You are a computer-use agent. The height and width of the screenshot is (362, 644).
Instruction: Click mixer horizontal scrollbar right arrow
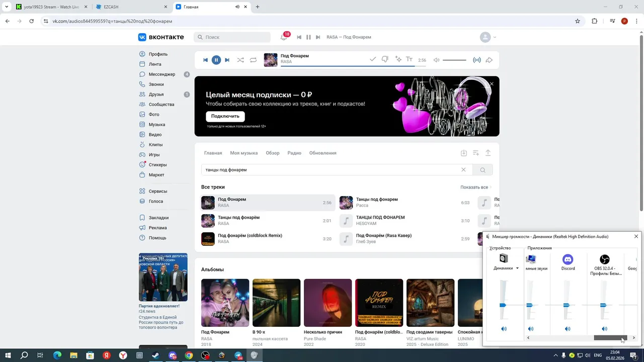pyautogui.click(x=633, y=338)
